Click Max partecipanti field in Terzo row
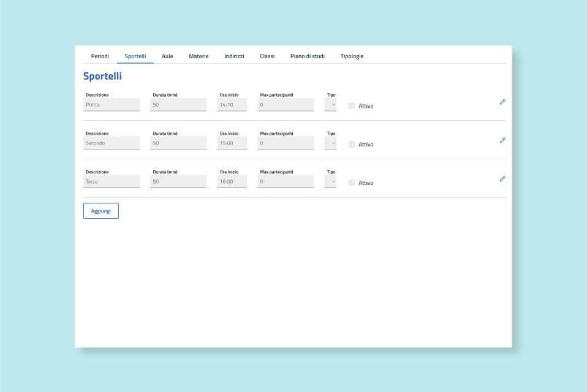The image size is (587, 392). 286,182
